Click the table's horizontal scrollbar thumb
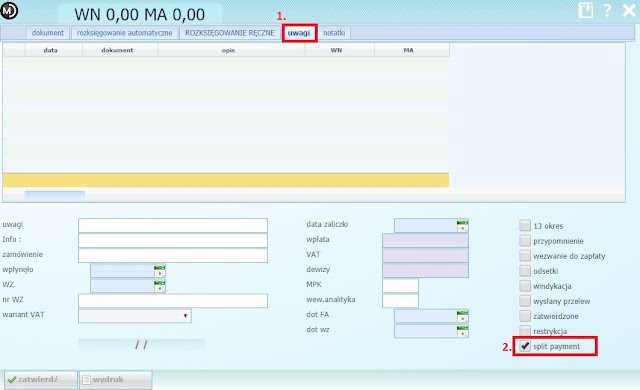The image size is (640, 390). (x=55, y=195)
